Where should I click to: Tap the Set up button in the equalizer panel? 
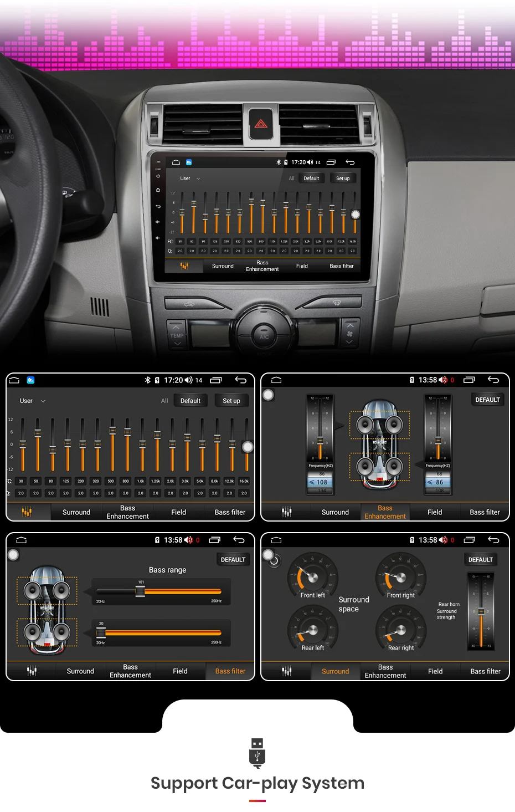tap(231, 401)
